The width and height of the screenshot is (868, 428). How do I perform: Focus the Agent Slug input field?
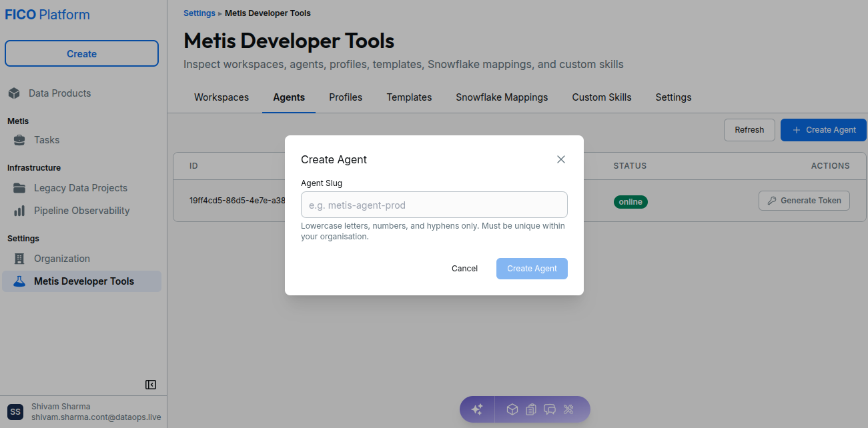434,205
